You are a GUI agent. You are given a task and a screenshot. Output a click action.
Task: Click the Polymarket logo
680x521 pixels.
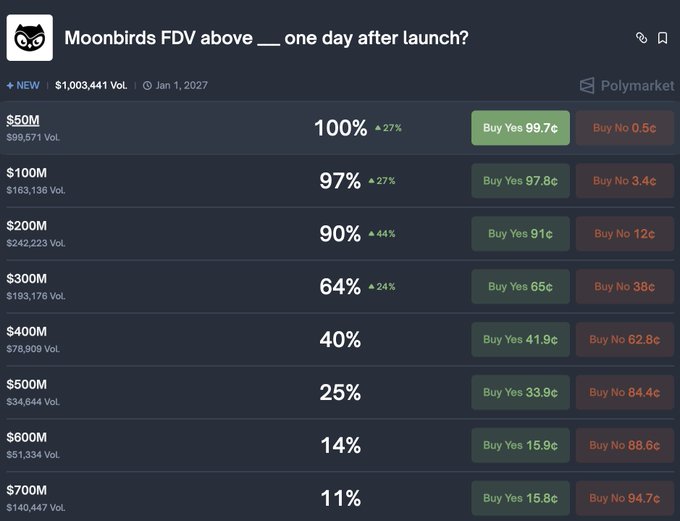tap(627, 86)
